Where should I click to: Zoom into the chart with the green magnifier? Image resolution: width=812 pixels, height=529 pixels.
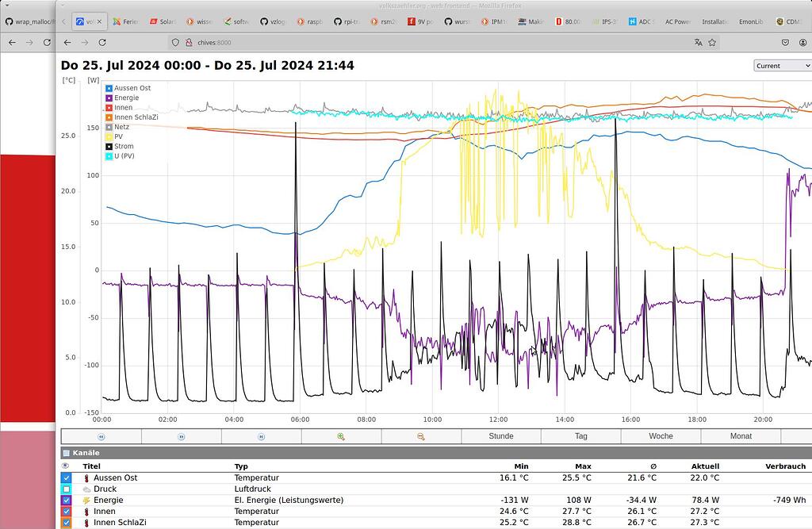pyautogui.click(x=339, y=435)
